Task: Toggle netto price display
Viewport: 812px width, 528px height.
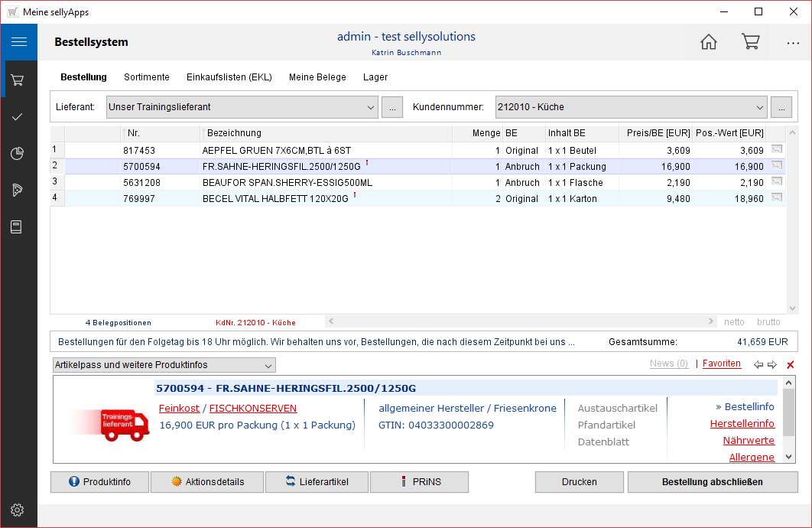Action: [734, 322]
